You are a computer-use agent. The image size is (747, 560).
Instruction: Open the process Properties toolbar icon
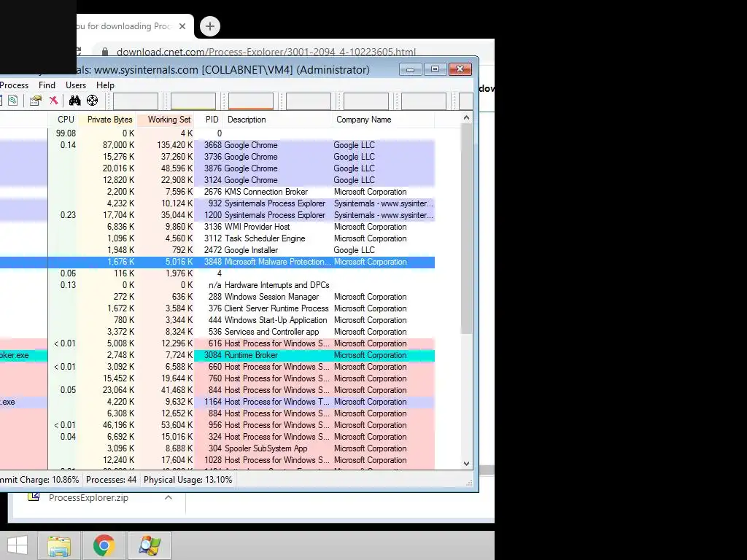35,101
